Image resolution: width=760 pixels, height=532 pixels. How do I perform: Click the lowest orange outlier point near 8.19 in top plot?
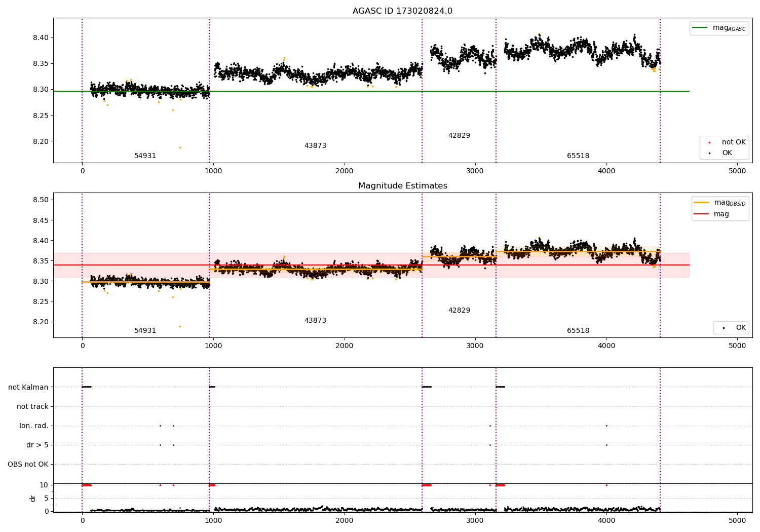(x=180, y=147)
